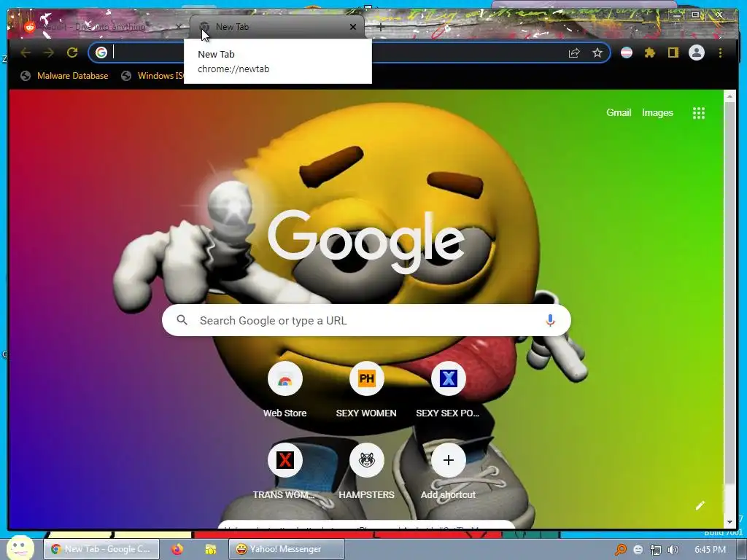The height and width of the screenshot is (560, 747).
Task: Share this page using the share icon
Action: (574, 52)
